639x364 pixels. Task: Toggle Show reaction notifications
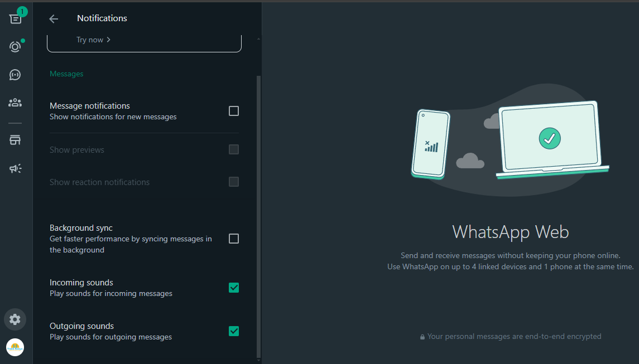coord(233,182)
